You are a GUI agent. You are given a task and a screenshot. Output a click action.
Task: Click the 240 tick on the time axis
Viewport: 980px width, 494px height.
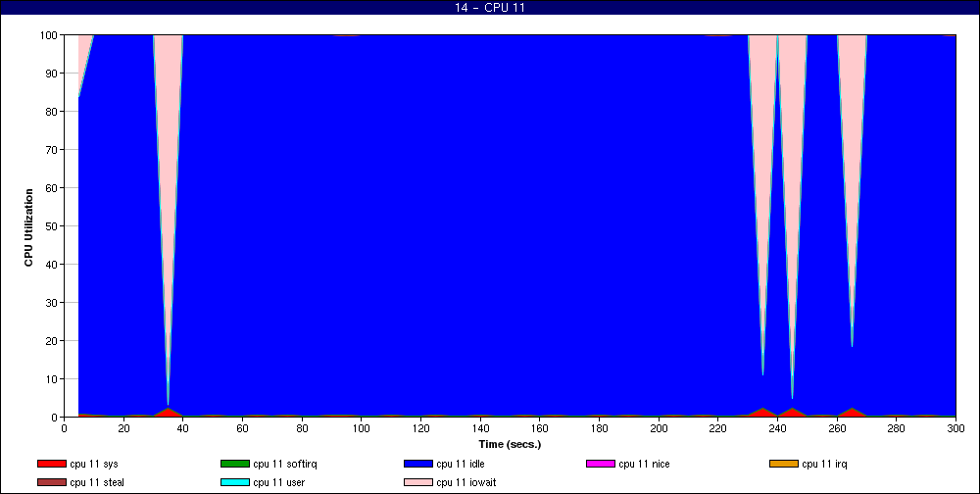pyautogui.click(x=778, y=428)
